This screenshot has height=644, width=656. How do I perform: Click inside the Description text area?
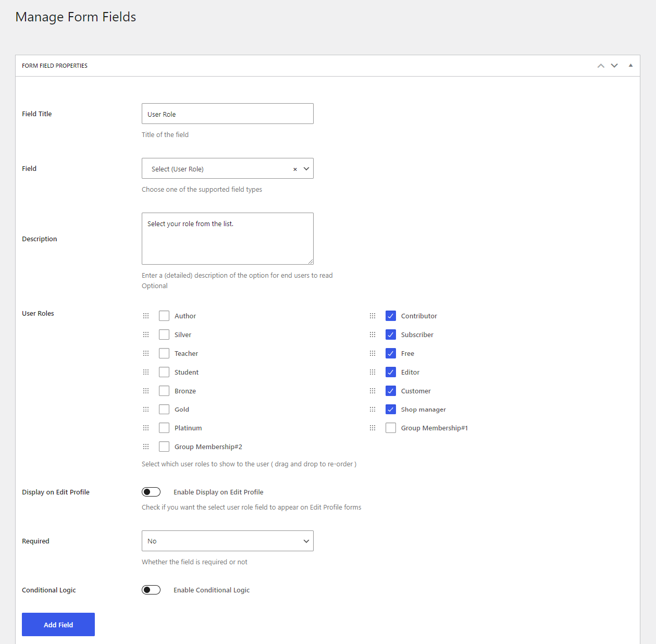(227, 239)
